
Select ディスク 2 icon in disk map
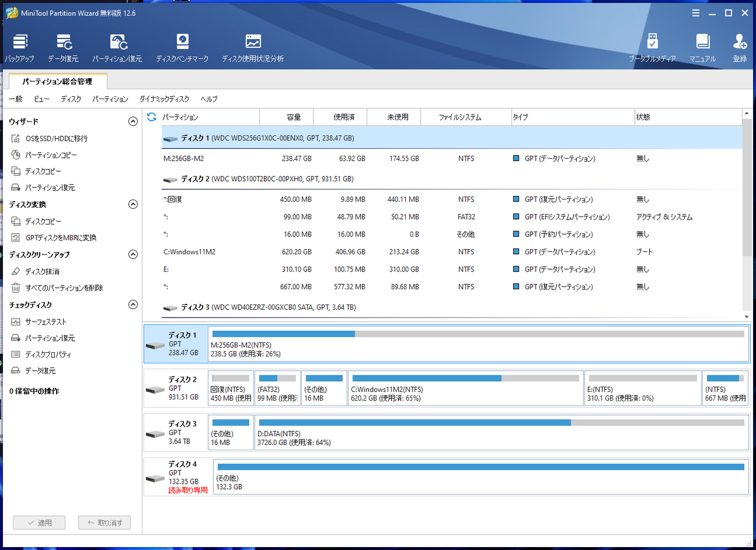click(155, 390)
